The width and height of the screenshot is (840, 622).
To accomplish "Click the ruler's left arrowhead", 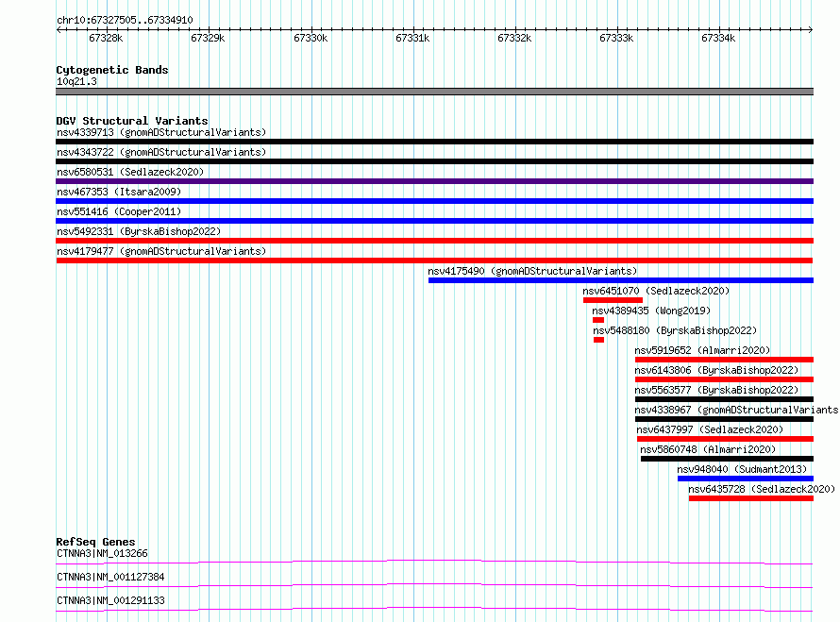I will click(59, 30).
